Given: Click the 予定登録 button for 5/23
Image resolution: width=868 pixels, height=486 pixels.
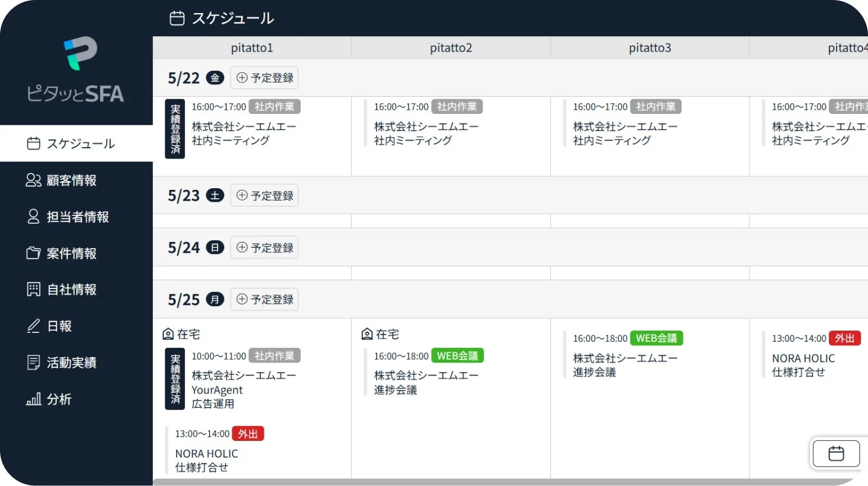Looking at the screenshot, I should coord(264,195).
